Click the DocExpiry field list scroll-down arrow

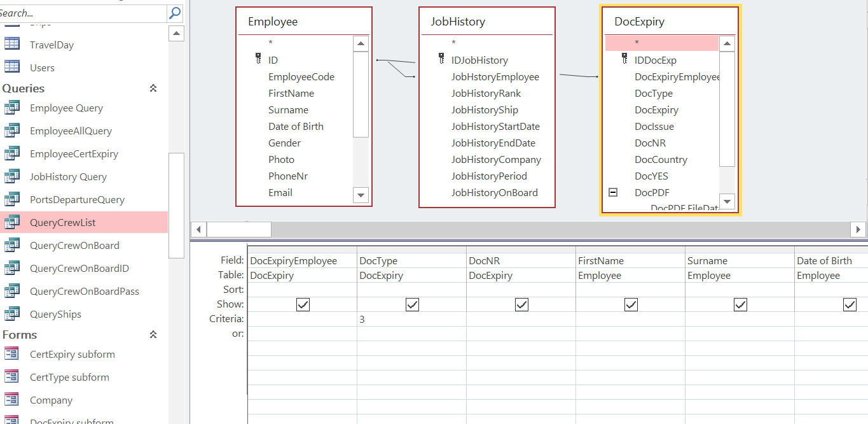pyautogui.click(x=727, y=201)
